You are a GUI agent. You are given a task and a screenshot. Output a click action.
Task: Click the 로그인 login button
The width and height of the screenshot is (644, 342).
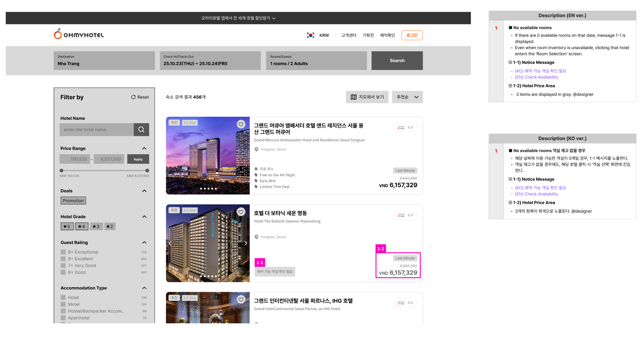coord(412,35)
